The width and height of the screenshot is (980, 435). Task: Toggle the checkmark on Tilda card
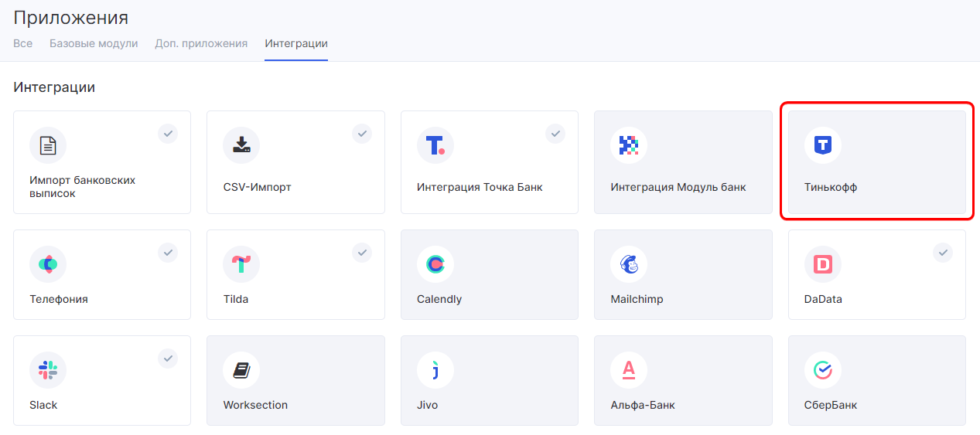[x=362, y=253]
